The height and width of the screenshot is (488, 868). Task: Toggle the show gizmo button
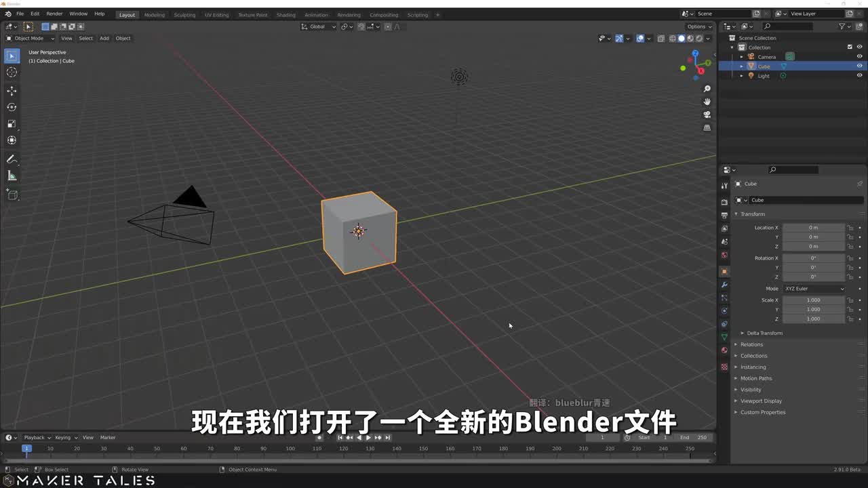pyautogui.click(x=619, y=39)
